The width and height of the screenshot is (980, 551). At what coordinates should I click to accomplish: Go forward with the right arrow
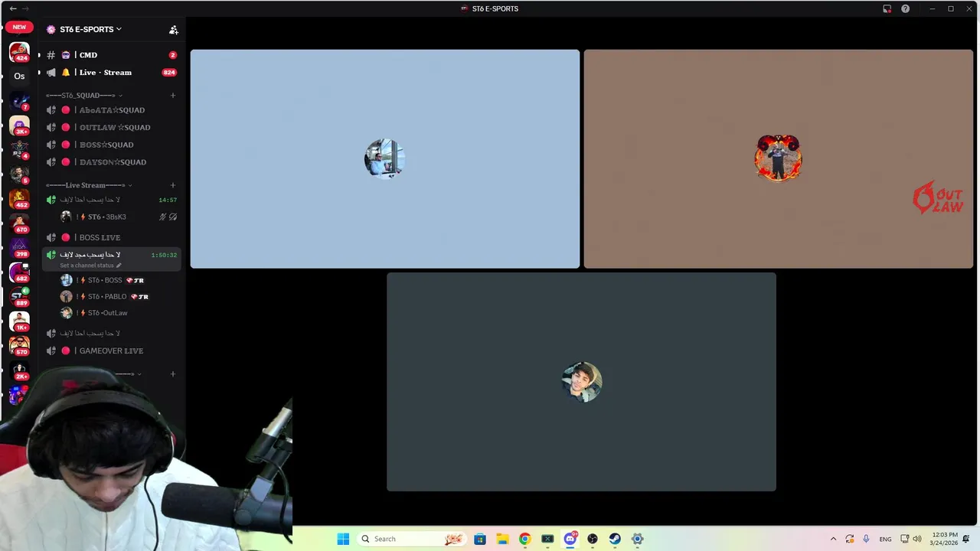coord(24,8)
